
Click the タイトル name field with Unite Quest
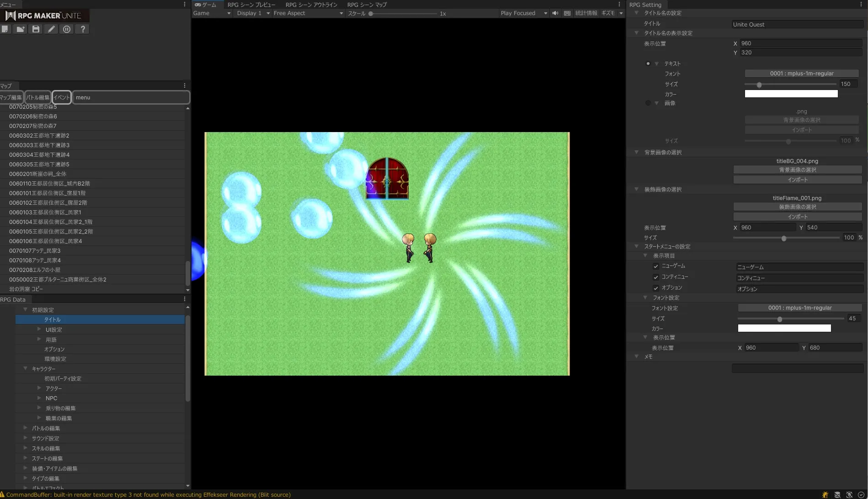pos(797,25)
